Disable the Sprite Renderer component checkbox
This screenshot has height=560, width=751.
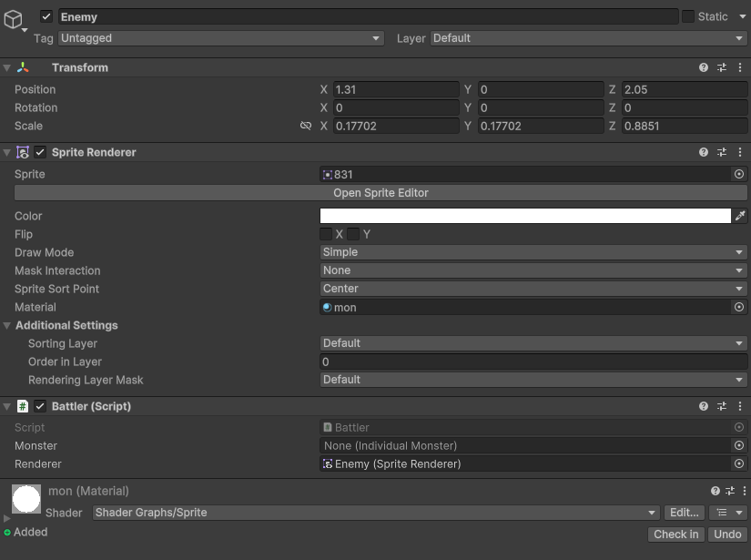(40, 152)
